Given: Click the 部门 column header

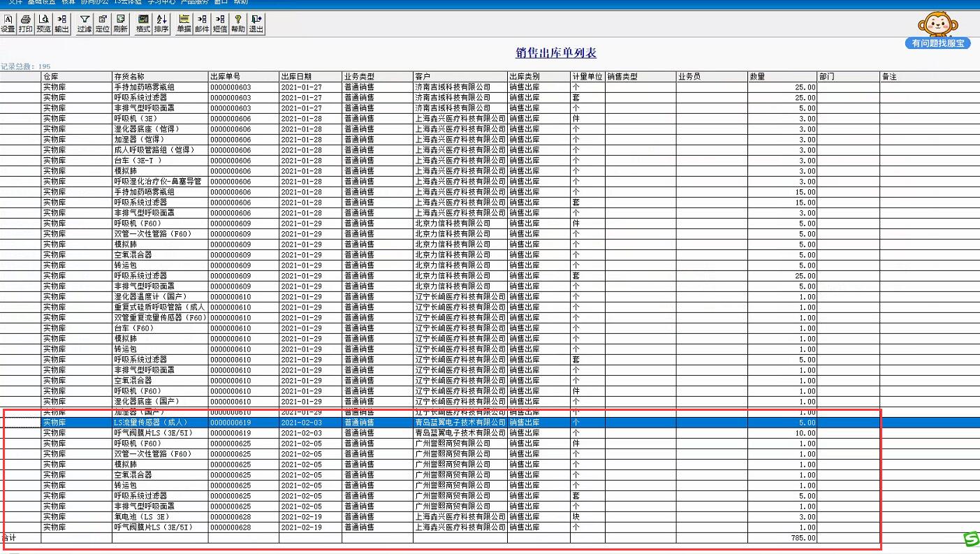Looking at the screenshot, I should (848, 76).
